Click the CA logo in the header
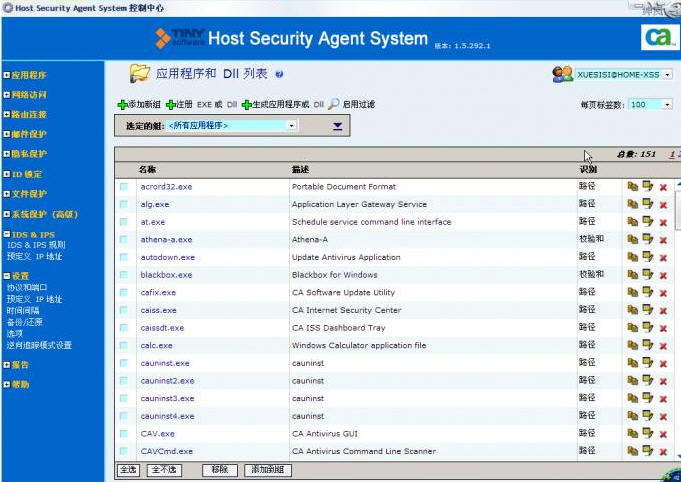Viewport: 681px width, 482px height. [x=659, y=37]
